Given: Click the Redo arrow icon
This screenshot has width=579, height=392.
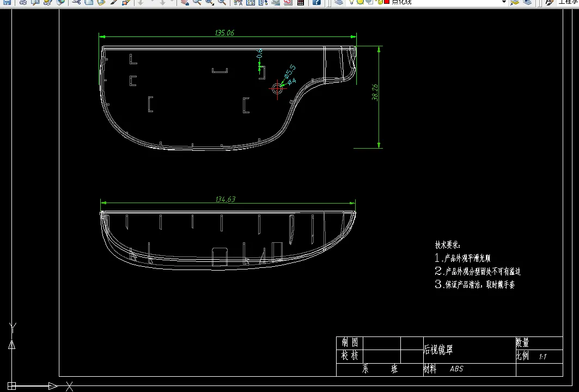Looking at the screenshot, I should pyautogui.click(x=162, y=2).
